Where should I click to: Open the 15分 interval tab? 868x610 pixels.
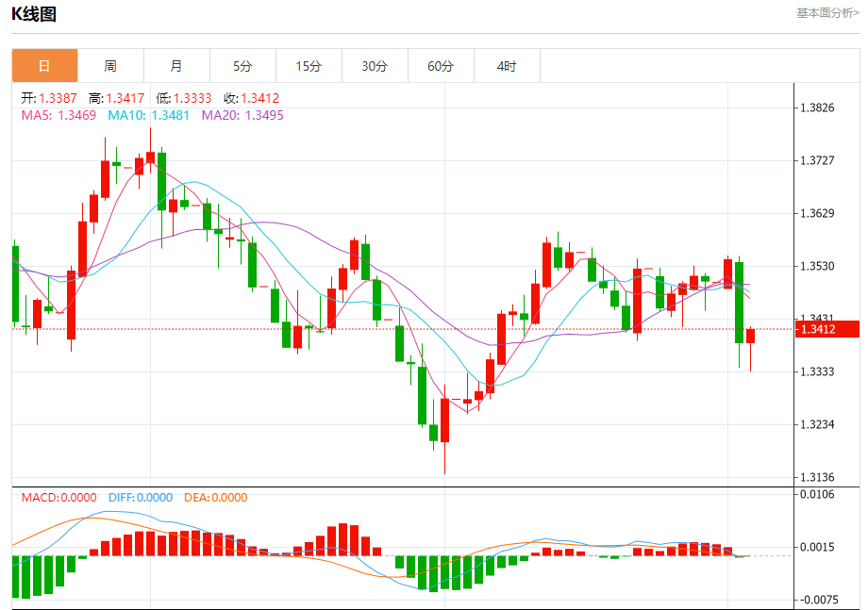(x=309, y=66)
